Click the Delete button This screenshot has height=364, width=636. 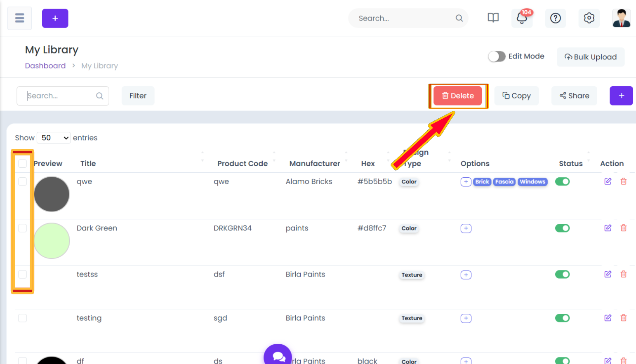pos(458,96)
